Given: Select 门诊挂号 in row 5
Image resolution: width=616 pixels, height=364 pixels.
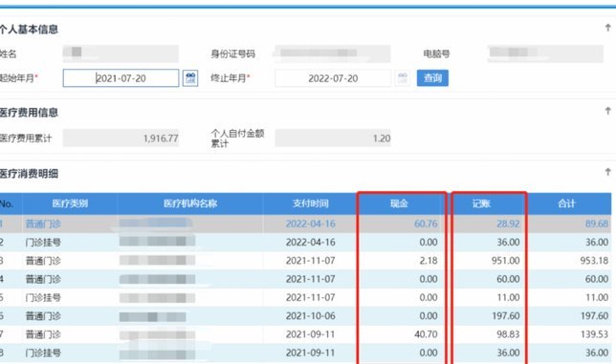Looking at the screenshot, I should click(43, 297).
